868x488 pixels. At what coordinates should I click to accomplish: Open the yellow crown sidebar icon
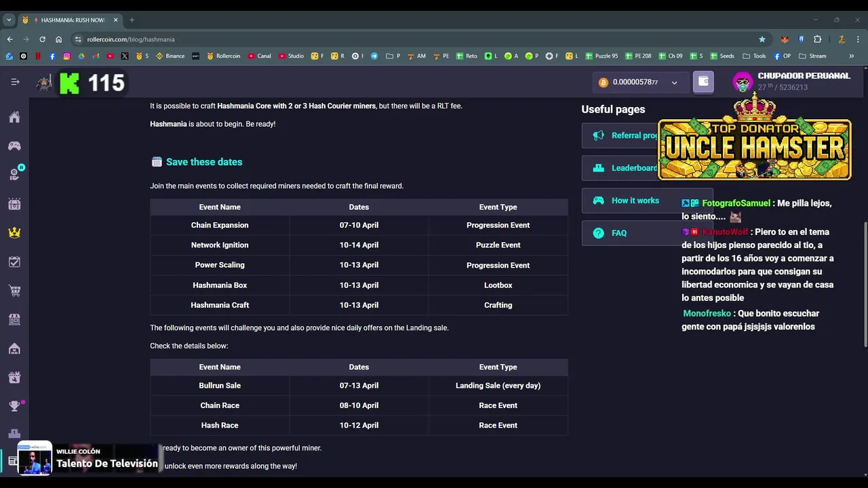pos(14,232)
